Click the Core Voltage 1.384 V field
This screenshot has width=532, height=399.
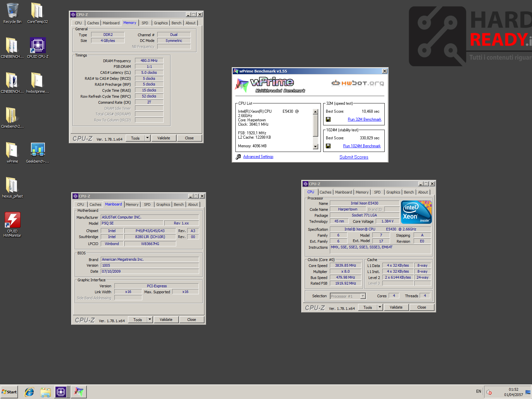coord(387,221)
